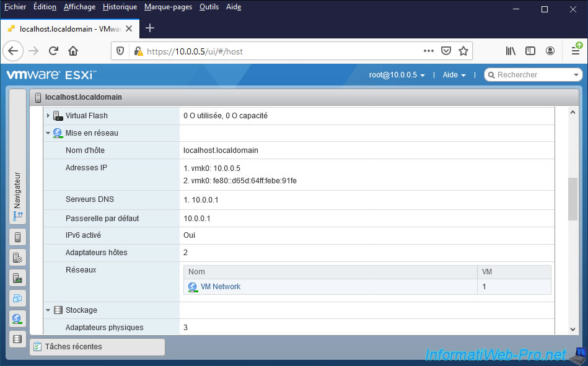This screenshot has width=588, height=366.
Task: Open the VM Network link
Action: click(220, 287)
